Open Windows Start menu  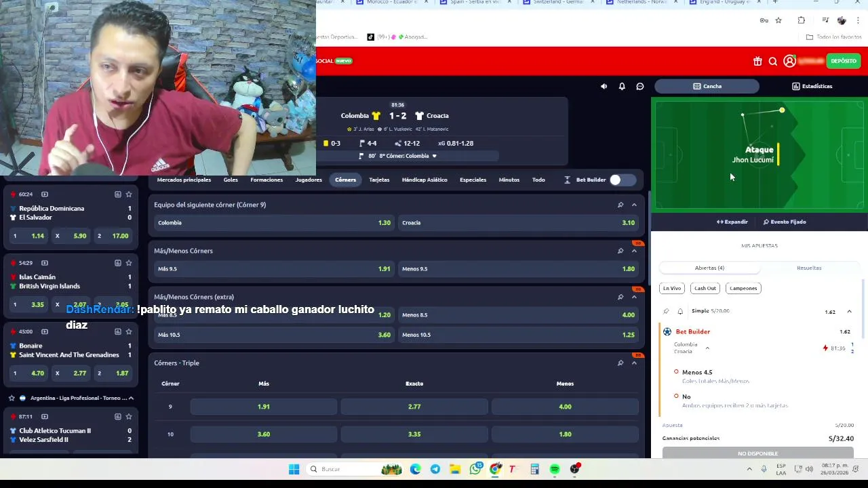(294, 469)
